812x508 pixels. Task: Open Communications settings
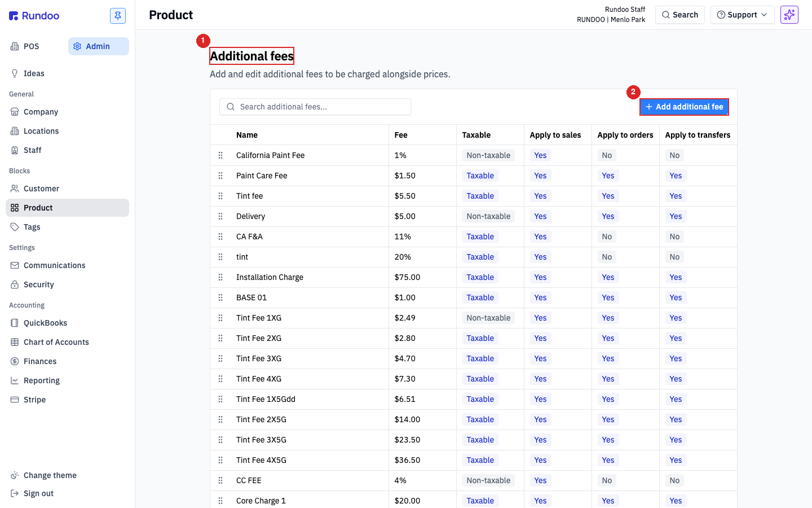pyautogui.click(x=67, y=265)
